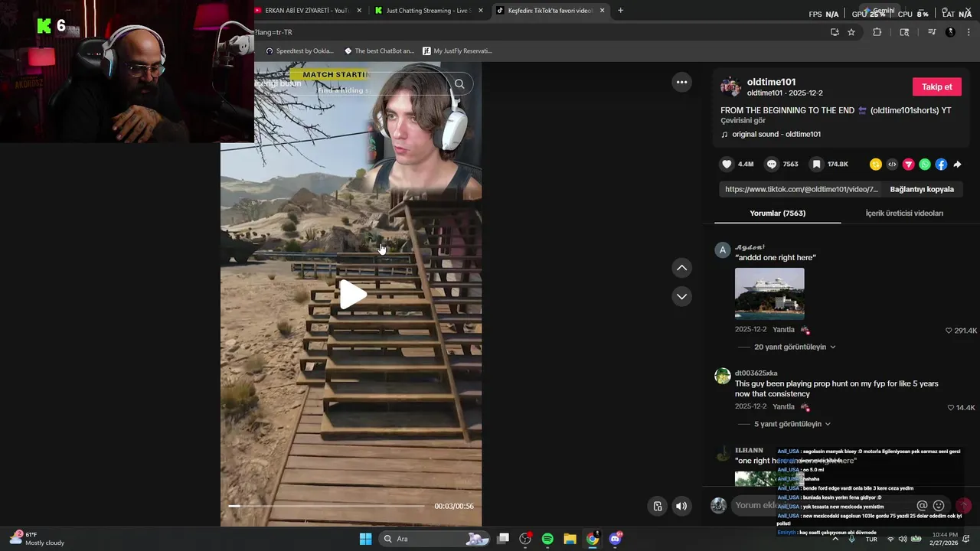Image resolution: width=980 pixels, height=551 pixels.
Task: Post the comment with the red arrow button
Action: pos(963,506)
